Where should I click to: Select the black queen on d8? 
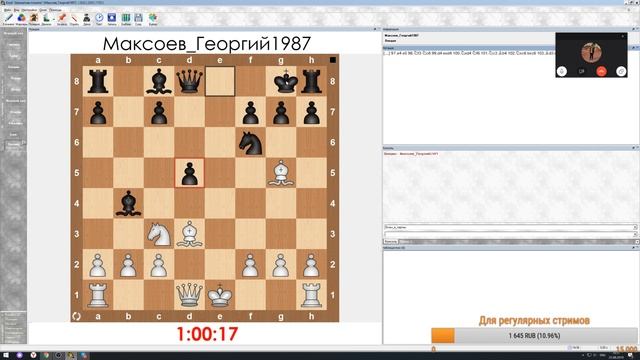189,81
